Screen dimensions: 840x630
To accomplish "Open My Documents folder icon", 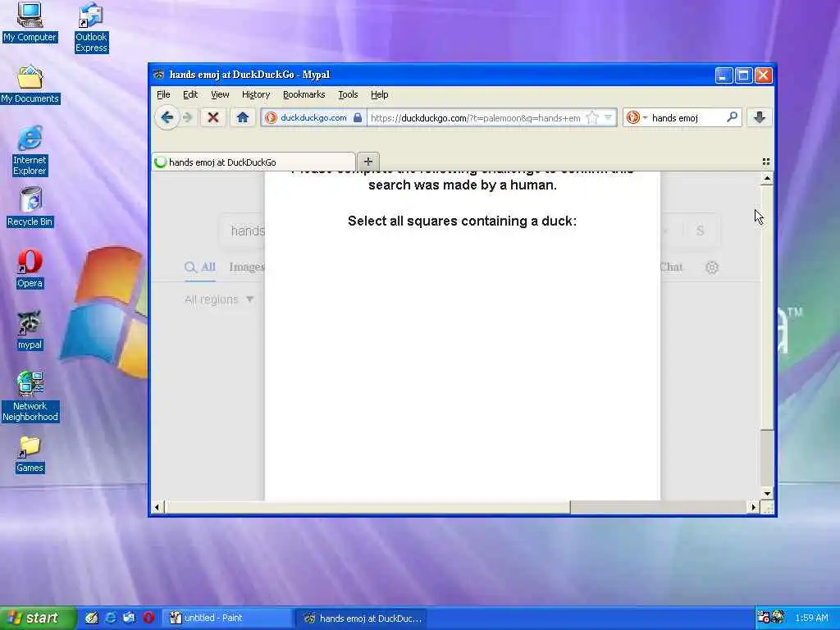I will [30, 84].
